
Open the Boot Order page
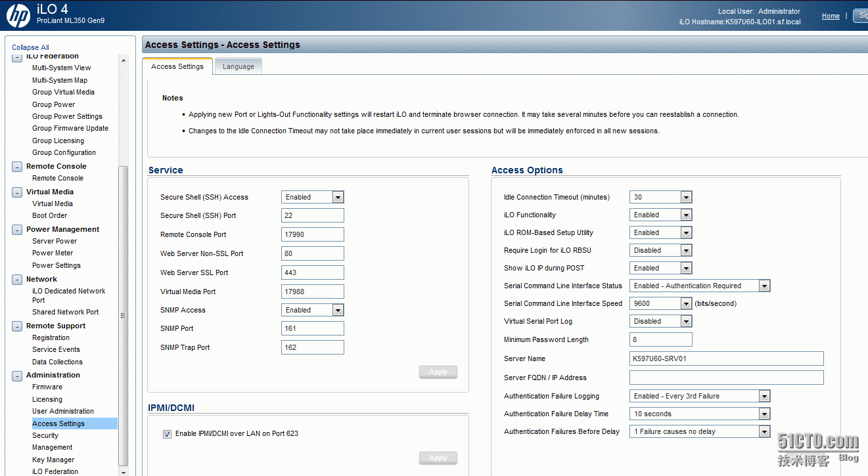click(x=49, y=215)
